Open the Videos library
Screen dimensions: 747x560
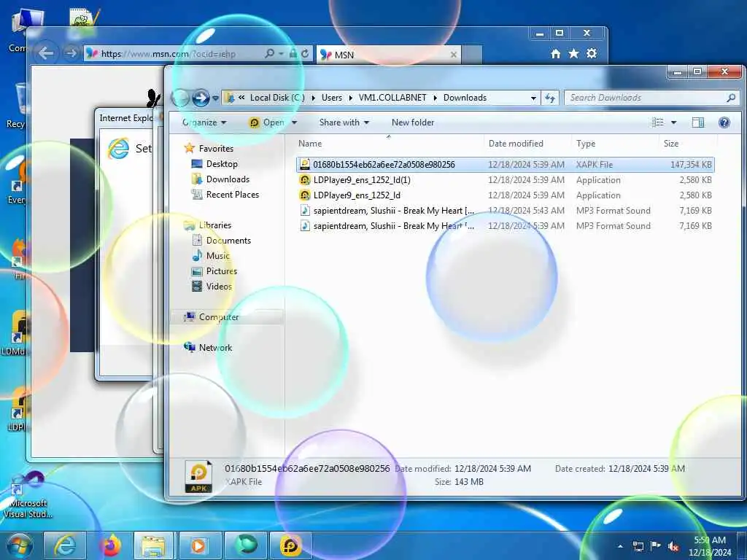219,286
